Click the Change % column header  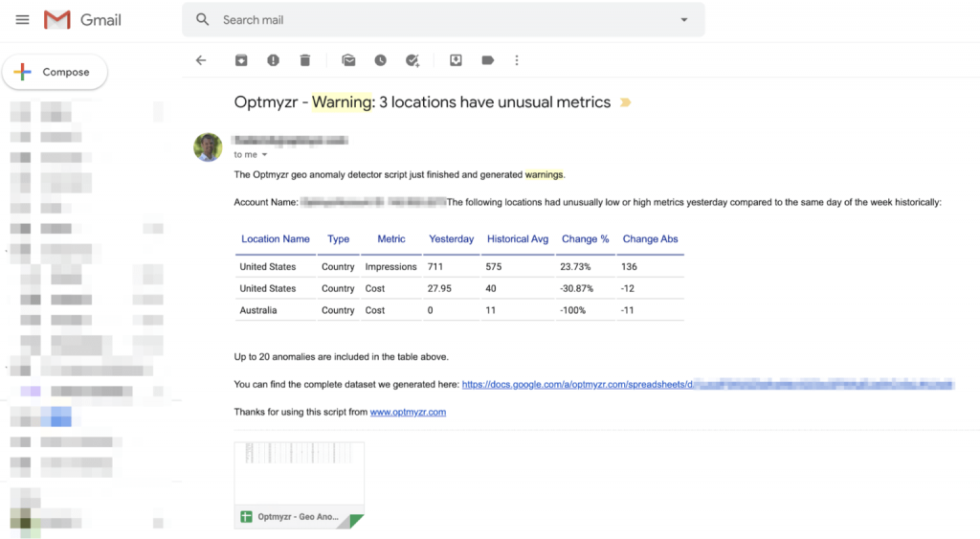(585, 238)
